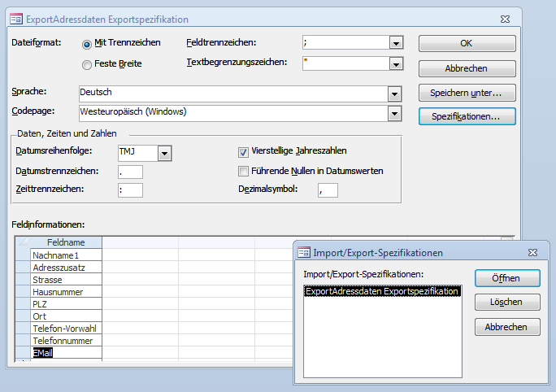Select the Feste Breite radio button
This screenshot has width=556, height=392.
88,64
